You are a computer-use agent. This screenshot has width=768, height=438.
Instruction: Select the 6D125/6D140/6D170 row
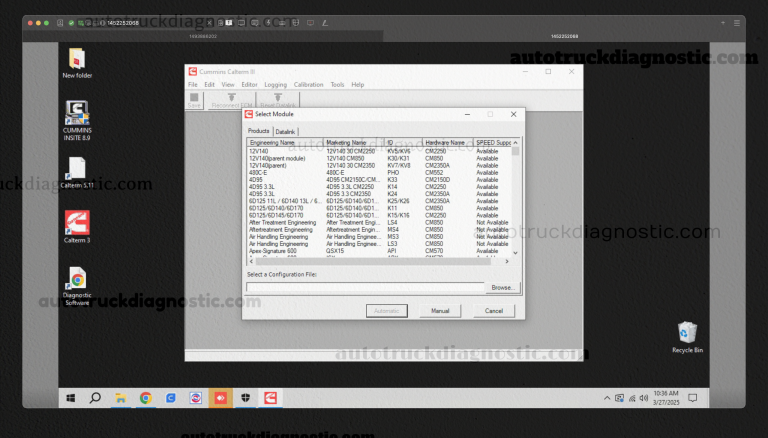click(380, 208)
